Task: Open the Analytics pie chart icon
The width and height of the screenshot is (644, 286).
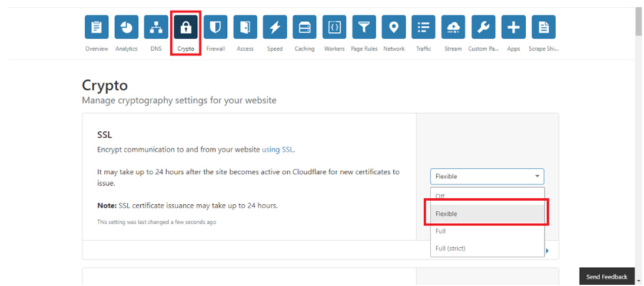Action: pos(127,28)
